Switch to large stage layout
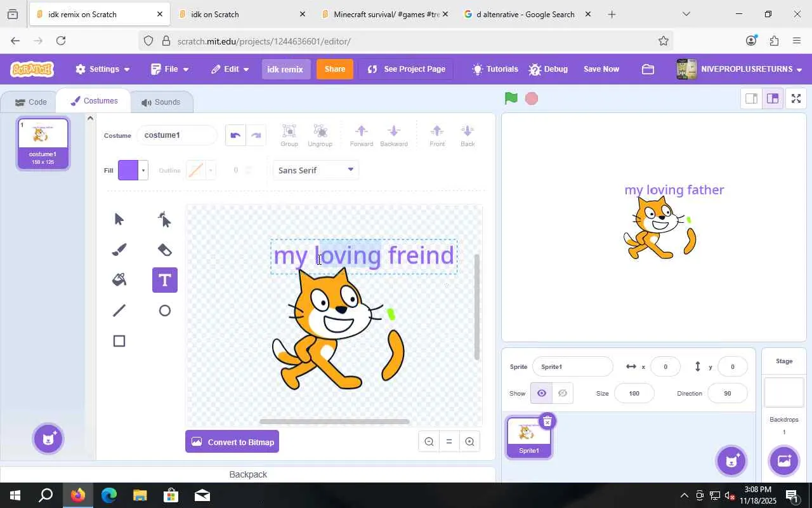 [x=772, y=98]
